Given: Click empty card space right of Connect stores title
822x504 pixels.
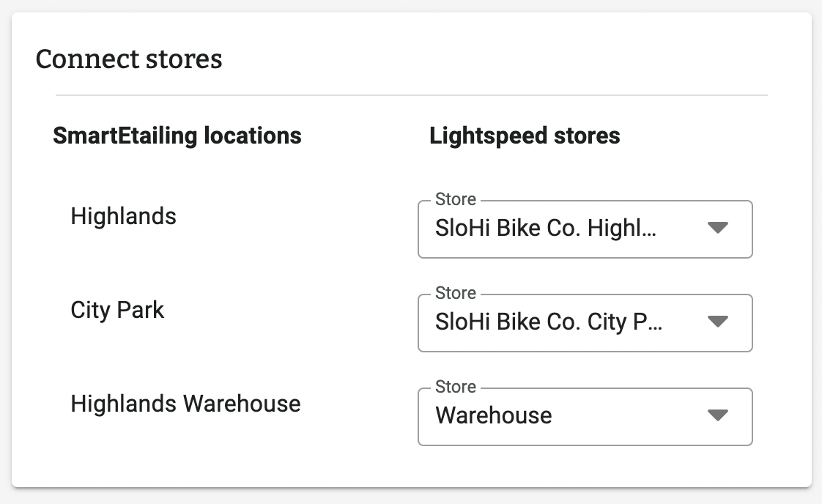Looking at the screenshot, I should pyautogui.click(x=513, y=59).
